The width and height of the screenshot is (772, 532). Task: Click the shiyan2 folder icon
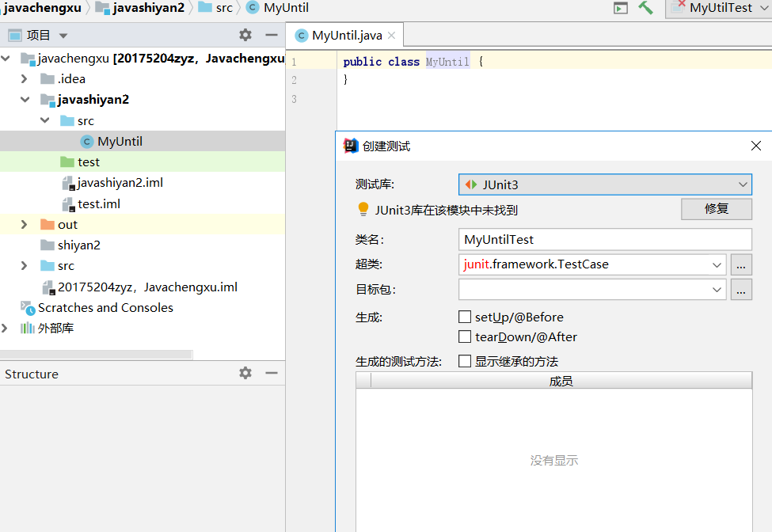(48, 245)
